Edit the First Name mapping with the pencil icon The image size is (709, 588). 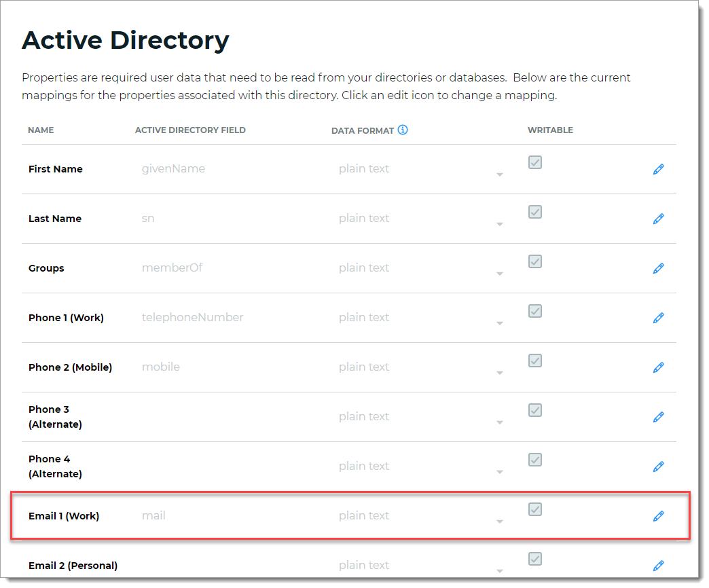click(658, 168)
